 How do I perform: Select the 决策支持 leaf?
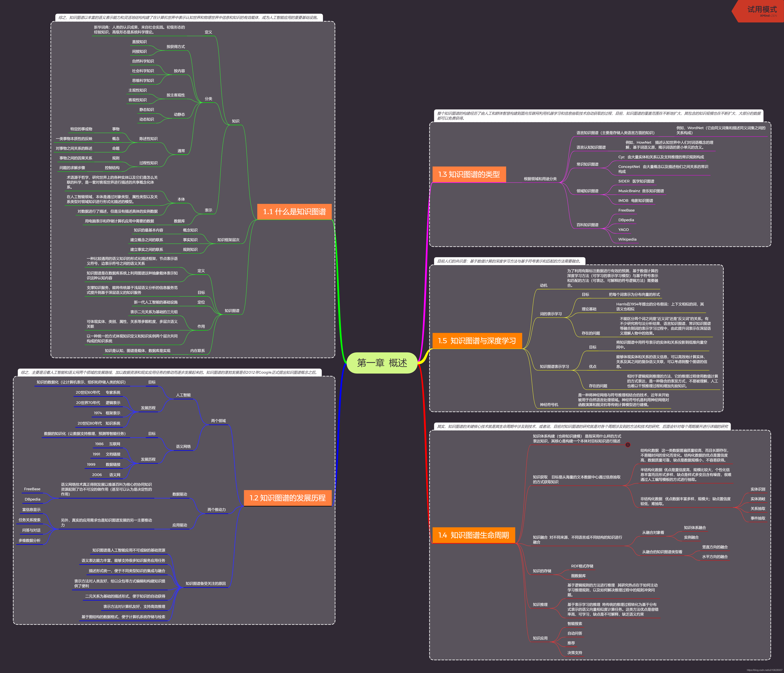point(575,653)
